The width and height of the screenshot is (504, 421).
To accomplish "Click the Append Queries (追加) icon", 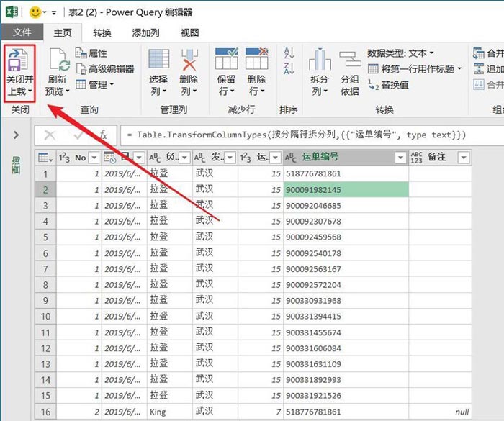I will (479, 69).
